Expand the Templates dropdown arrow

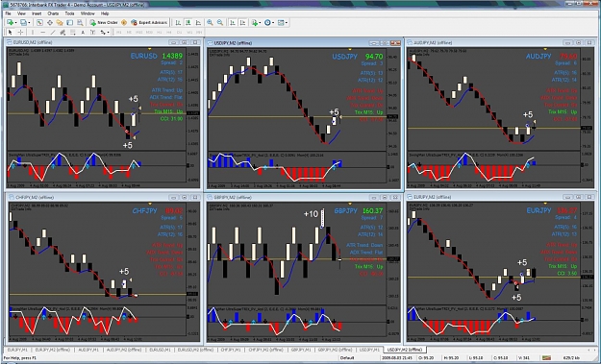coord(287,23)
